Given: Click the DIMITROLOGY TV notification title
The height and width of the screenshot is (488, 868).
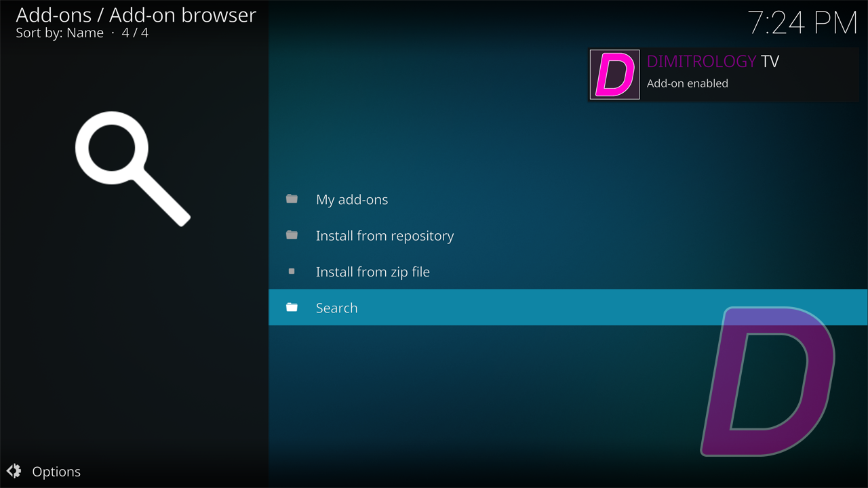Looking at the screenshot, I should [713, 61].
